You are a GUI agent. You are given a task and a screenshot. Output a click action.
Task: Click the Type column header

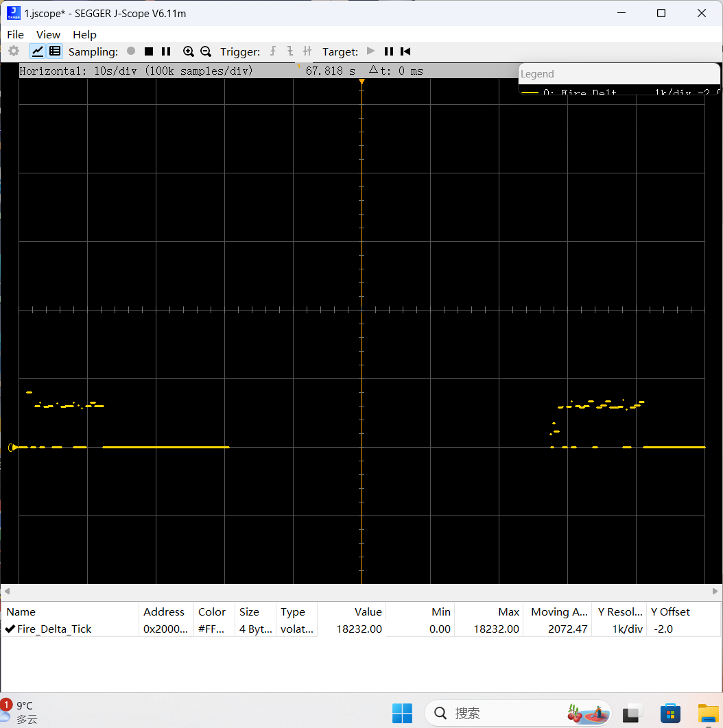point(297,611)
